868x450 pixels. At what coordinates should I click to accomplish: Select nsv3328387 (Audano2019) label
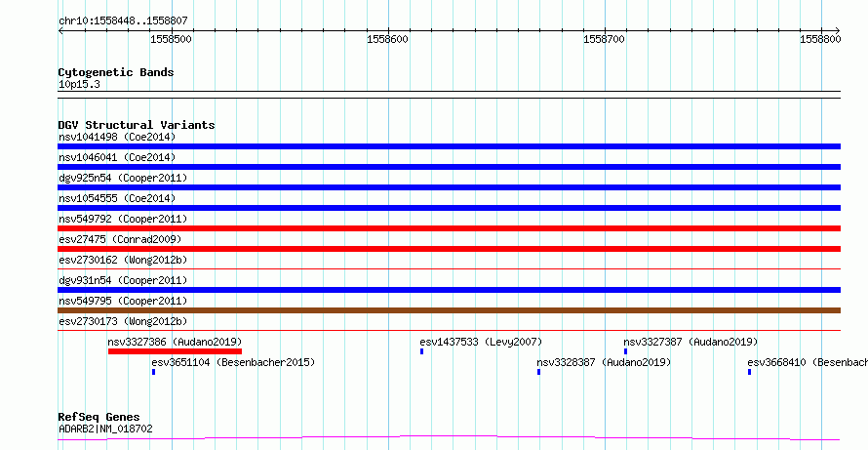pos(604,362)
